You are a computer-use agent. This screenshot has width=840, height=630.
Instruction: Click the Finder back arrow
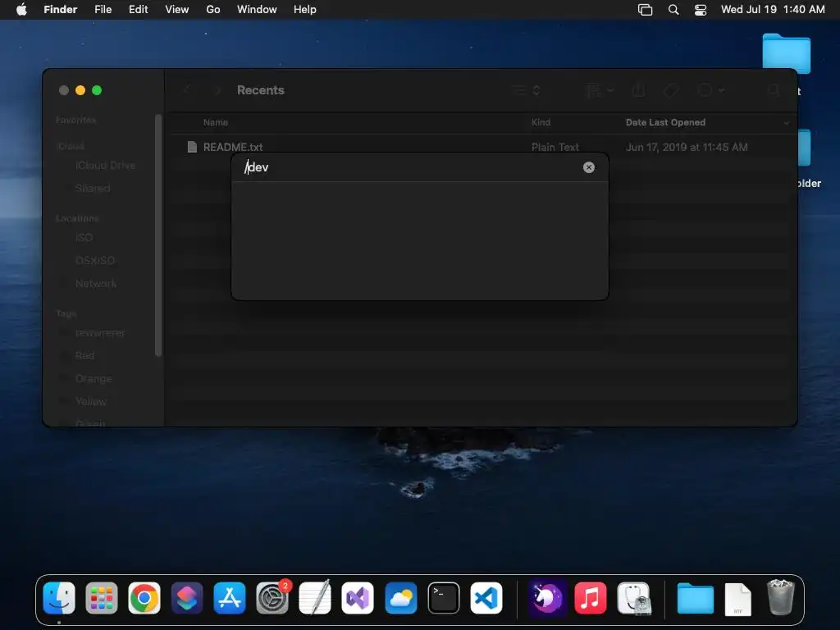[187, 90]
